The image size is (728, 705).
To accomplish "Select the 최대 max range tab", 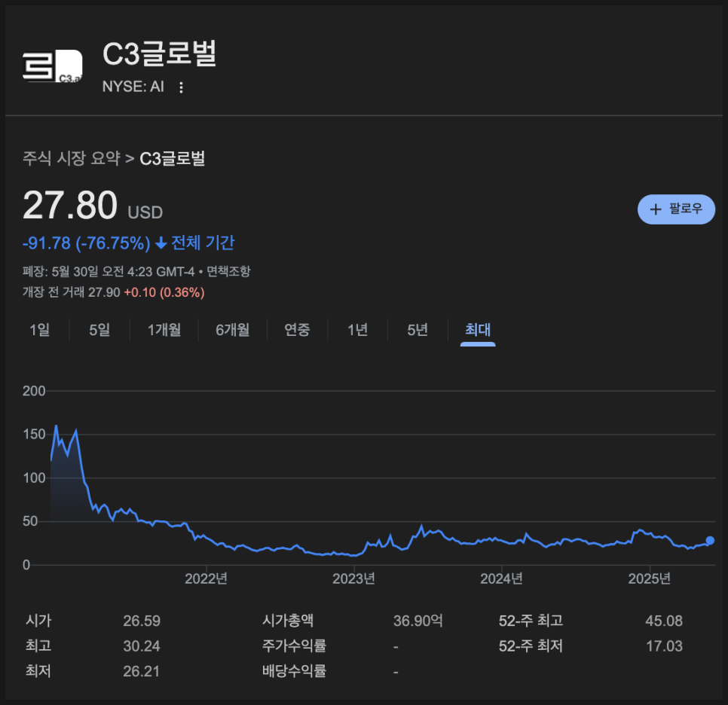I will tap(478, 330).
